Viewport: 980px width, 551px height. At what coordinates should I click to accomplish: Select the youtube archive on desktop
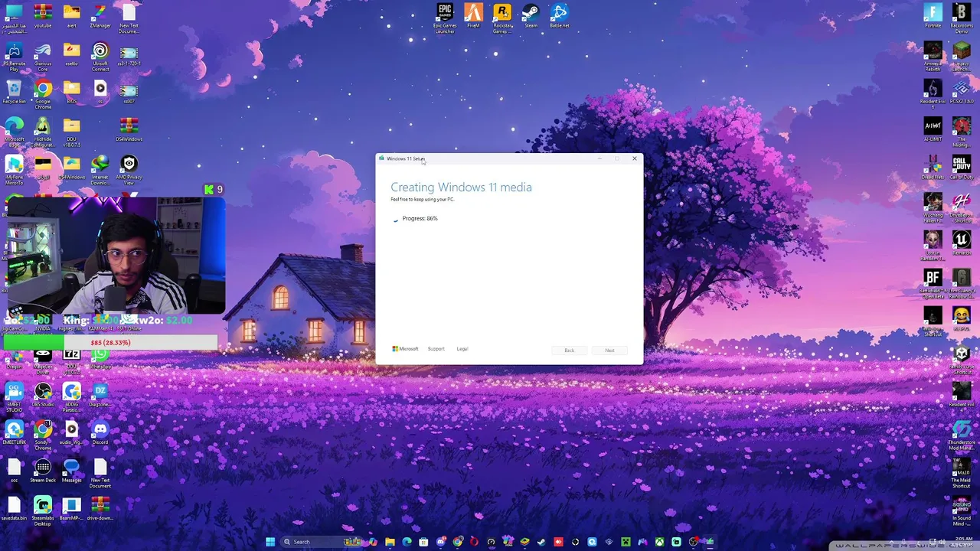43,16
